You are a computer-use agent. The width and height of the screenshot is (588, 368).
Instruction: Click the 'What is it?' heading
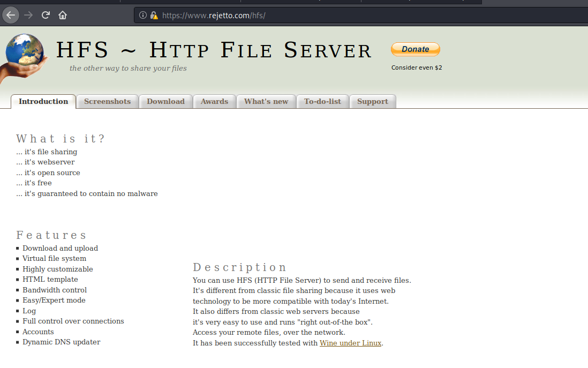coord(60,139)
